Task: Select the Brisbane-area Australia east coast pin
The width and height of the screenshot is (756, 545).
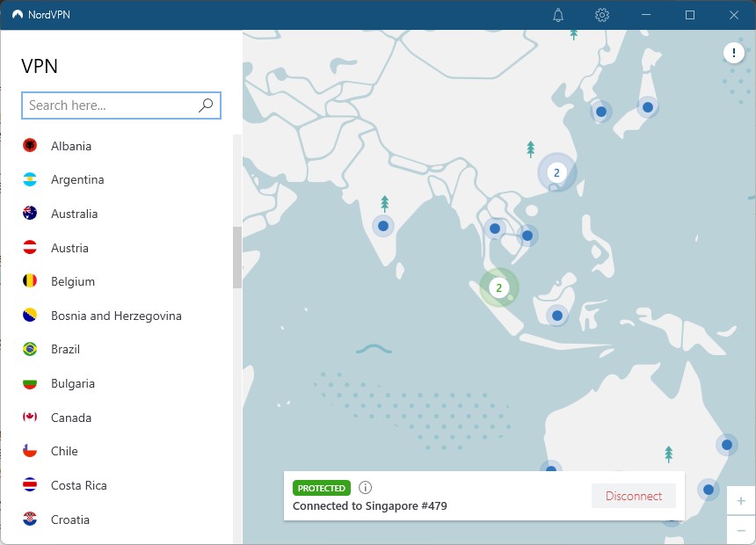Action: [x=727, y=445]
